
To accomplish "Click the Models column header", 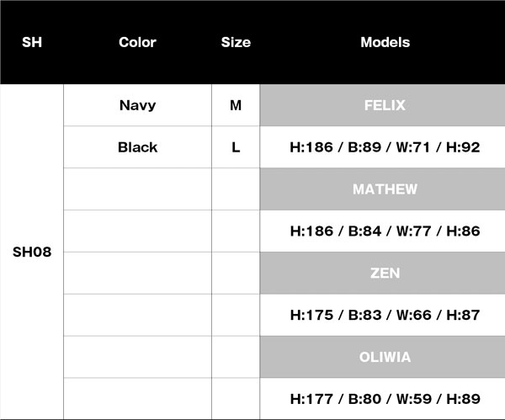I will [385, 42].
